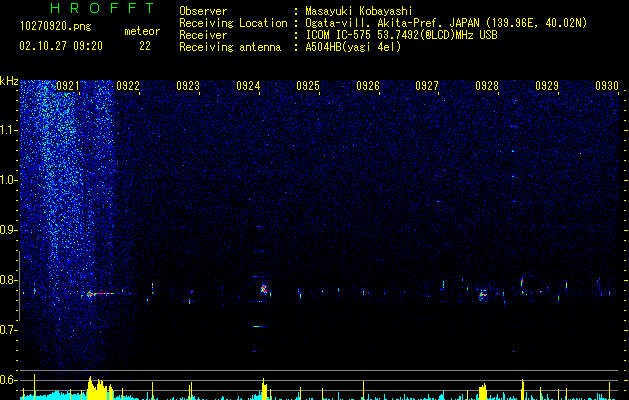Click the bright meteor echo after 0924
The width and height of the screenshot is (629, 400).
[x=264, y=289]
